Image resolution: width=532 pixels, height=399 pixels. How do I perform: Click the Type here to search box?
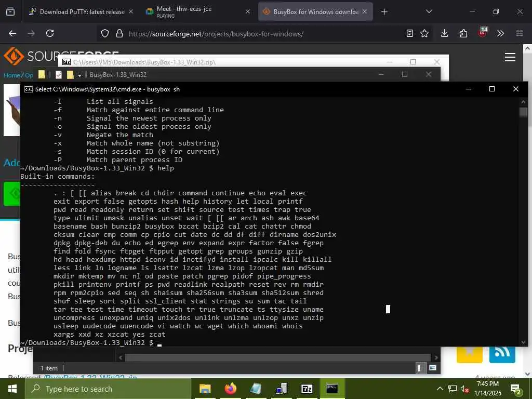pos(108,389)
